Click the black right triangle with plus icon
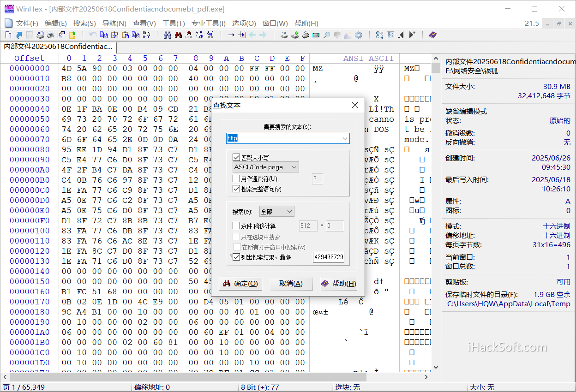 [x=412, y=35]
